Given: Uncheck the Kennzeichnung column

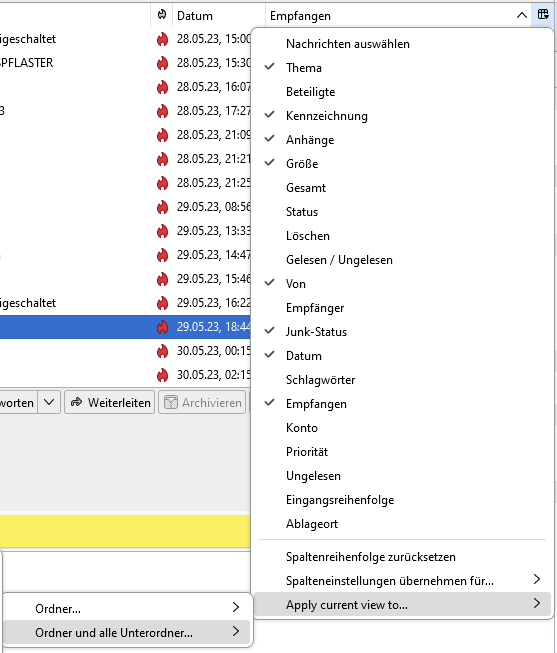Looking at the screenshot, I should coord(402,116).
